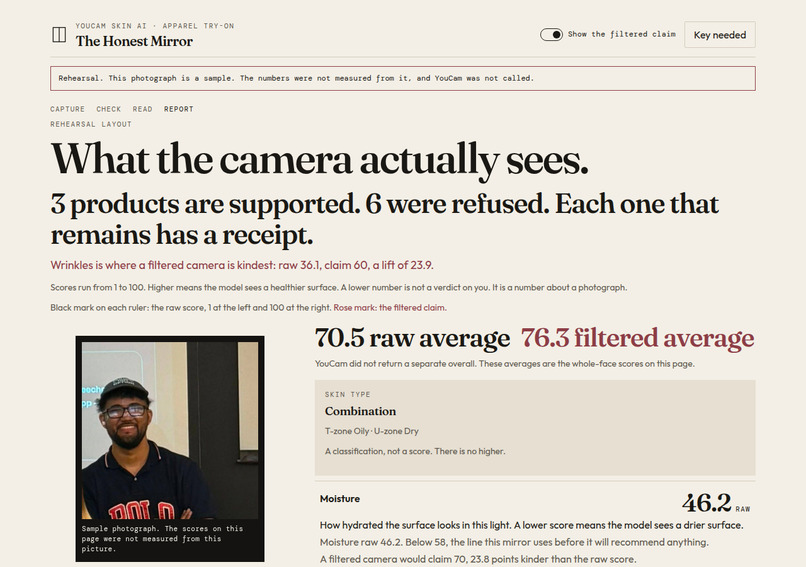Click 'T-zone Oily · U-zone Dry' text
This screenshot has height=567, width=806.
[x=372, y=431]
